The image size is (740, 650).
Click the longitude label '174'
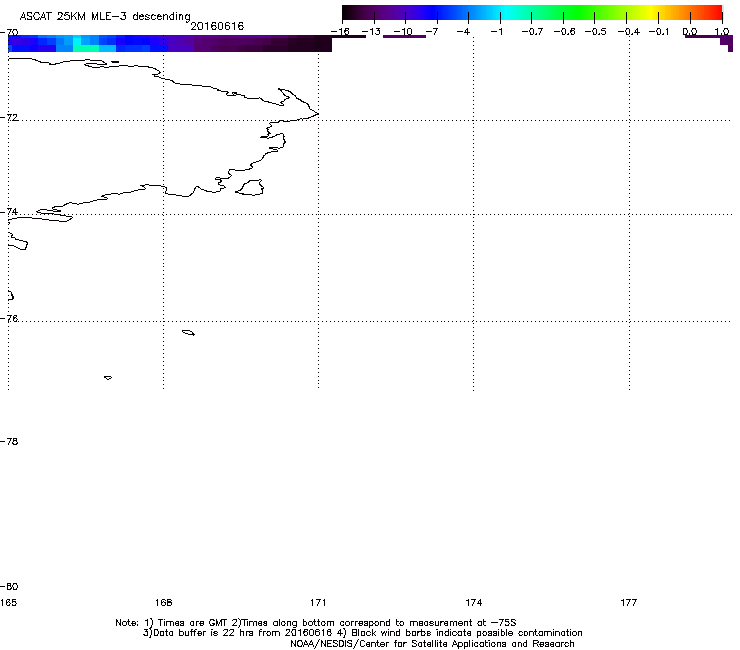pyautogui.click(x=473, y=602)
